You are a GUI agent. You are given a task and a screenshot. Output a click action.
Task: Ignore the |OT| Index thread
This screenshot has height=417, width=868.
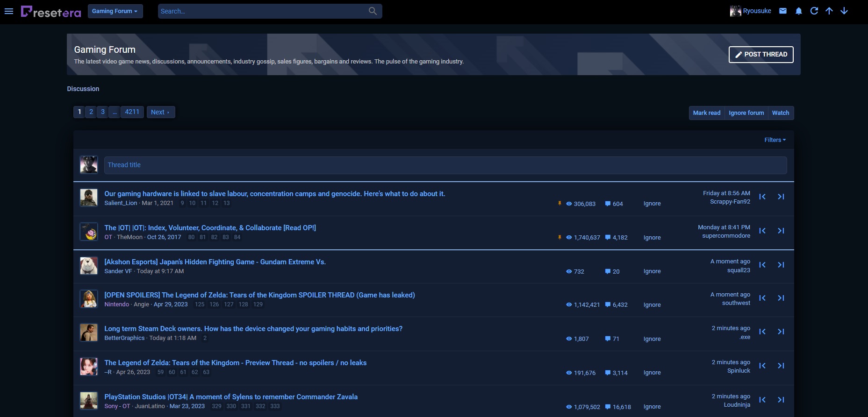coord(652,238)
